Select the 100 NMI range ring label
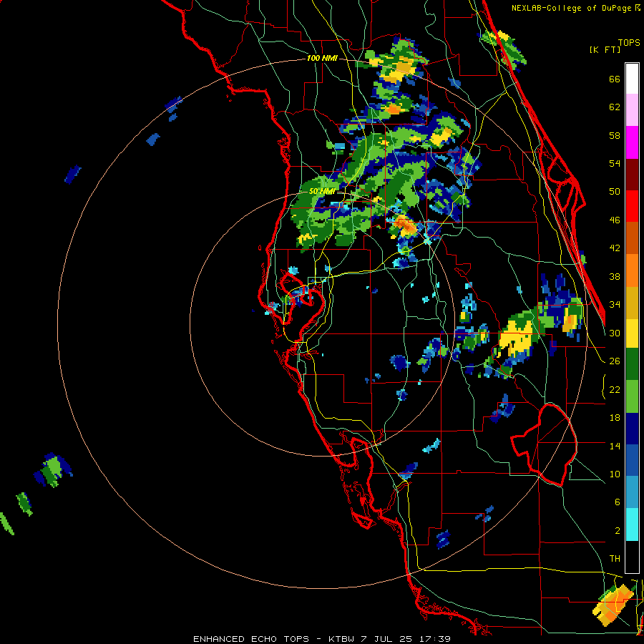 pos(322,59)
